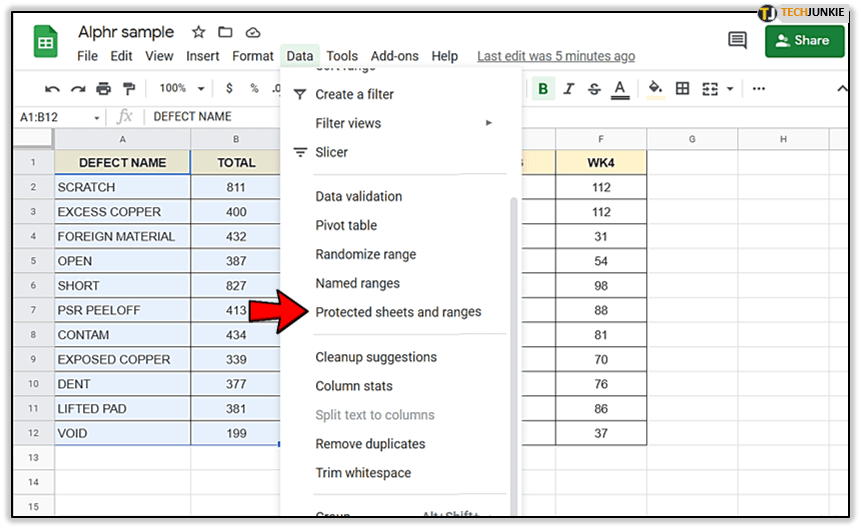Image resolution: width=861 pixels, height=529 pixels.
Task: Open the last edit history link
Action: click(555, 56)
